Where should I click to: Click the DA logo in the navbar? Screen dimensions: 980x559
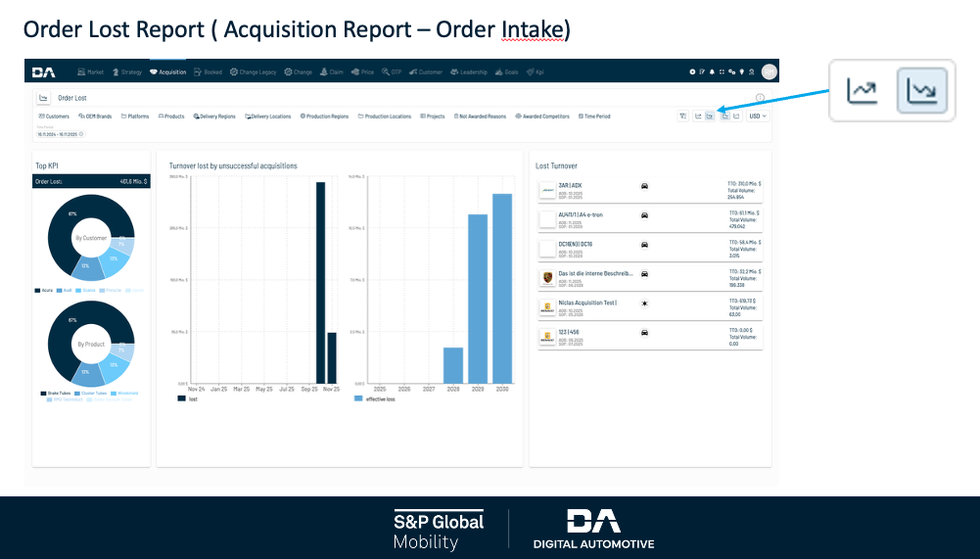coord(44,72)
